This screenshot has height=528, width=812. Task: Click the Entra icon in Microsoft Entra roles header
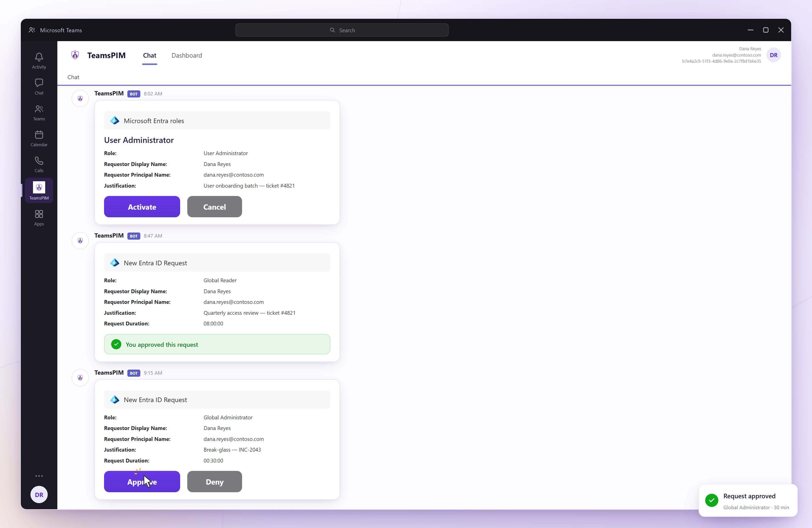tap(115, 121)
